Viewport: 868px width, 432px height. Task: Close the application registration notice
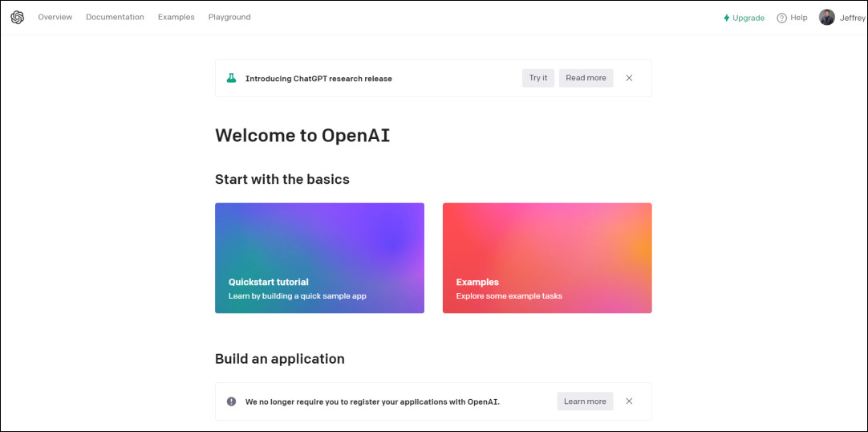click(629, 401)
